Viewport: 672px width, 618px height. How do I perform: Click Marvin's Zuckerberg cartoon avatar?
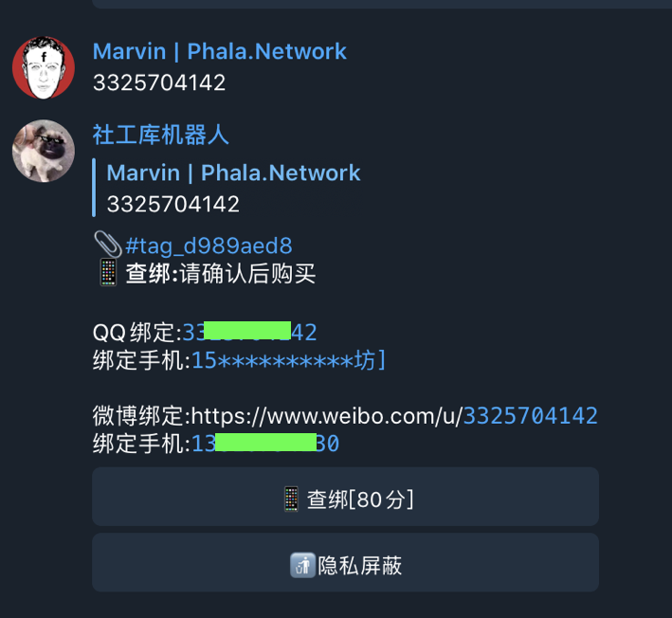tap(44, 67)
